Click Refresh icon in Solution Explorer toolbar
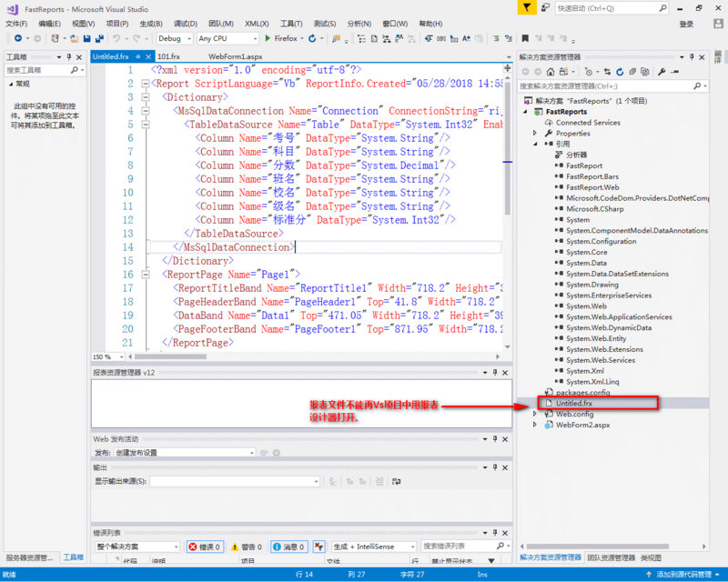The width and height of the screenshot is (728, 582). [620, 72]
